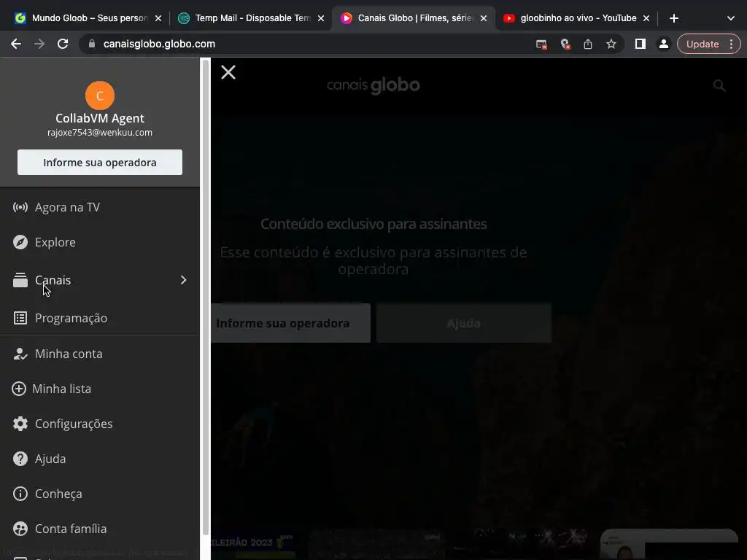Reload the page
This screenshot has width=747, height=560.
pos(63,44)
